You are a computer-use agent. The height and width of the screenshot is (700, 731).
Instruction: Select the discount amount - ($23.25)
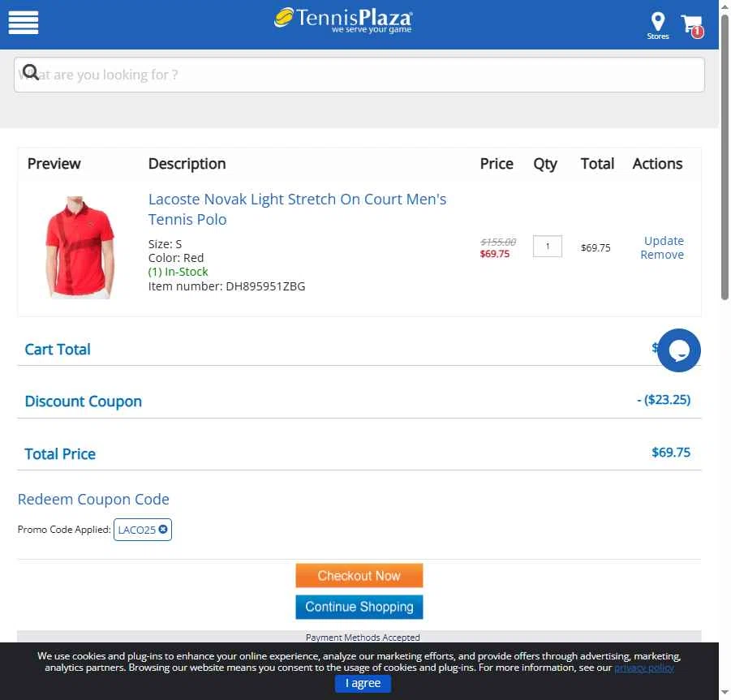[664, 400]
